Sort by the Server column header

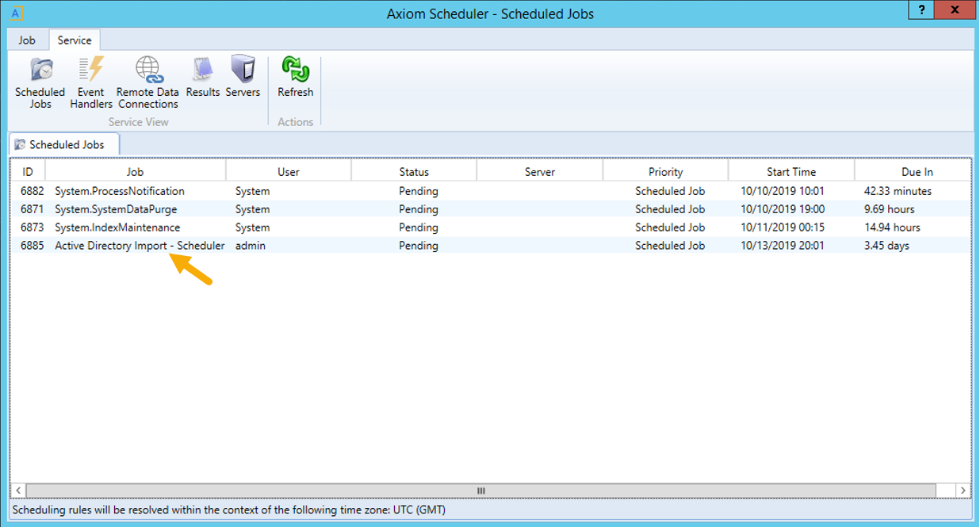[540, 171]
